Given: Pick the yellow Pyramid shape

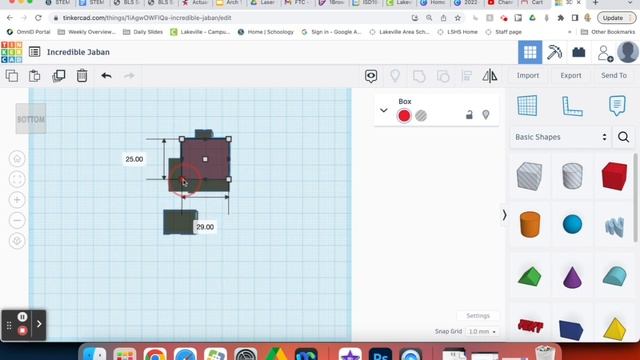Looking at the screenshot, I should [x=615, y=329].
